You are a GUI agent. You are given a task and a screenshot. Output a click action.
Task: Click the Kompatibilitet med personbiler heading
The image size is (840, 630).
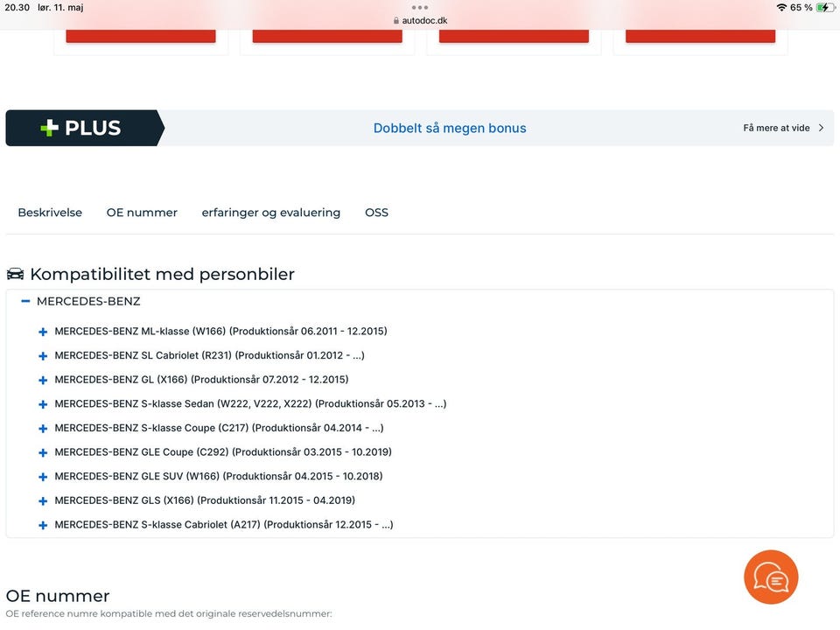tap(163, 274)
